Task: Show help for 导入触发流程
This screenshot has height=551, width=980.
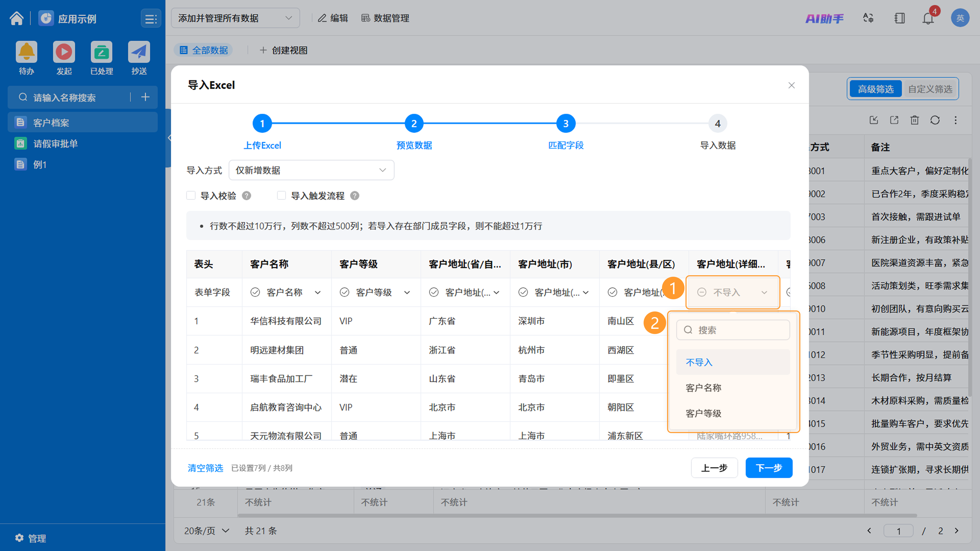Action: (x=354, y=196)
